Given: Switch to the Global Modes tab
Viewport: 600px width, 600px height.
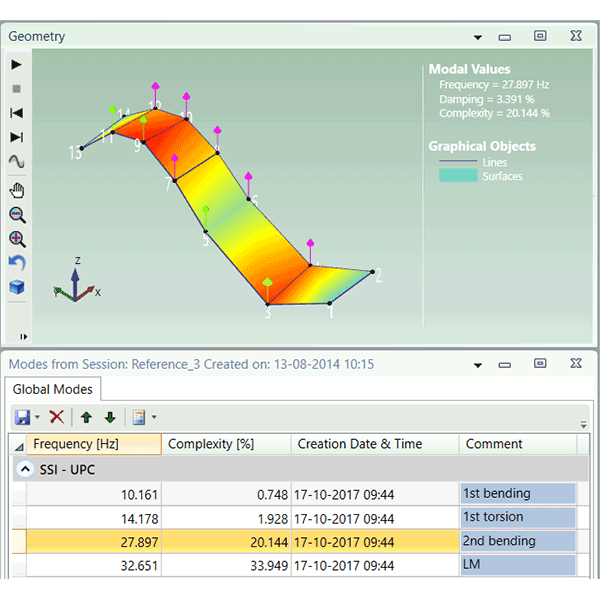Looking at the screenshot, I should point(53,390).
